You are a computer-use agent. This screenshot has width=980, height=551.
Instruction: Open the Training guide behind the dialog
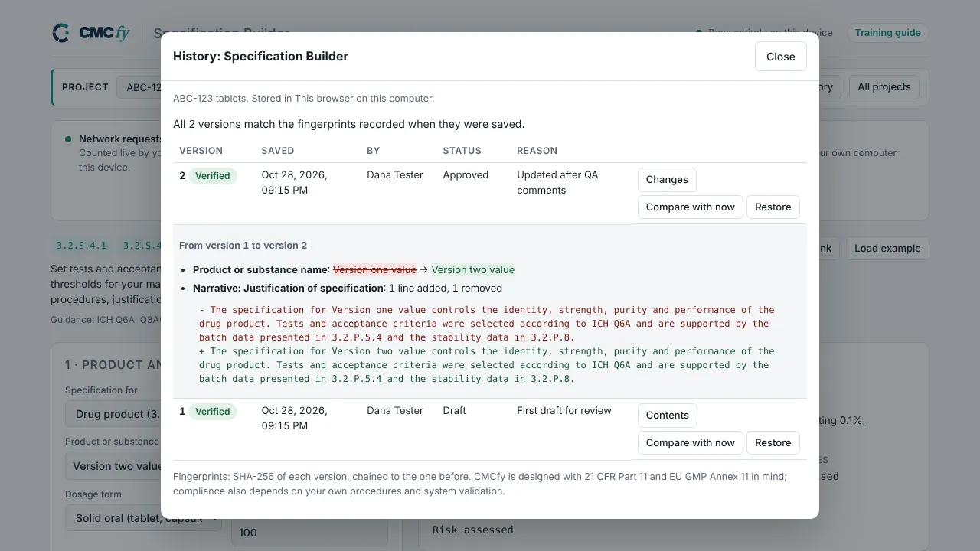[x=887, y=33]
